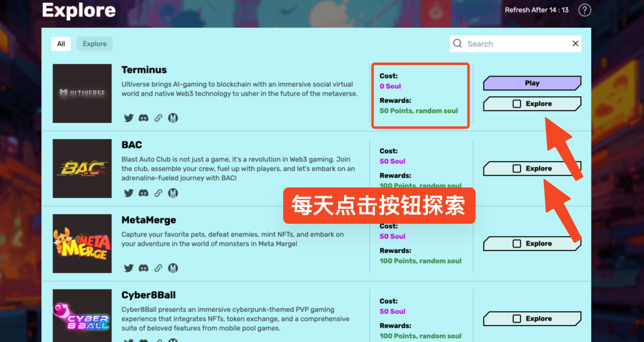Clear the search with the X icon
Screen dimensions: 644x342
tap(575, 44)
